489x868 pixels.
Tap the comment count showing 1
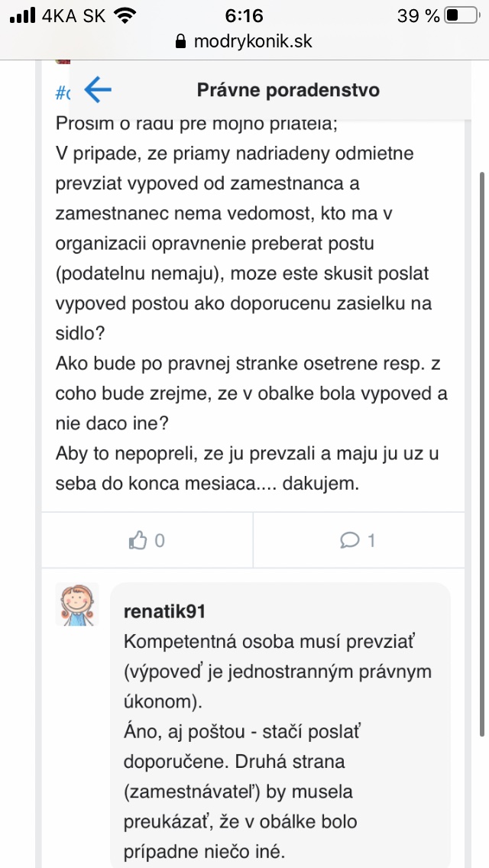pos(371,541)
